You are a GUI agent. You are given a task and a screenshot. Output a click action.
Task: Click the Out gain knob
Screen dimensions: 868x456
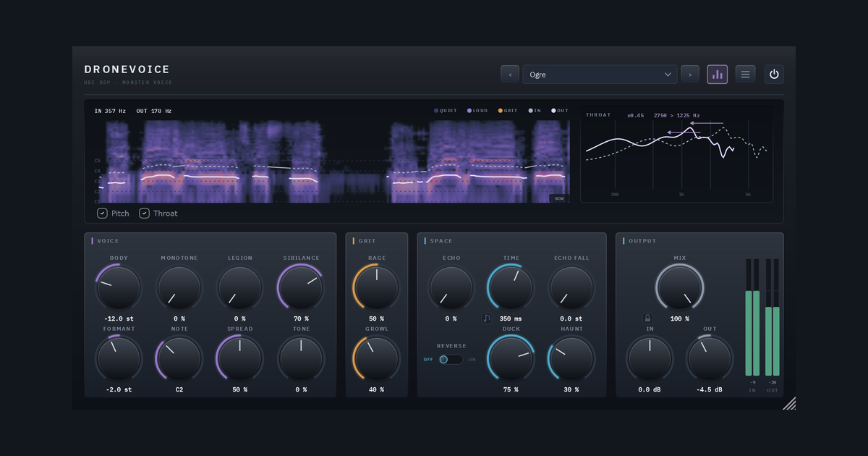click(x=709, y=358)
